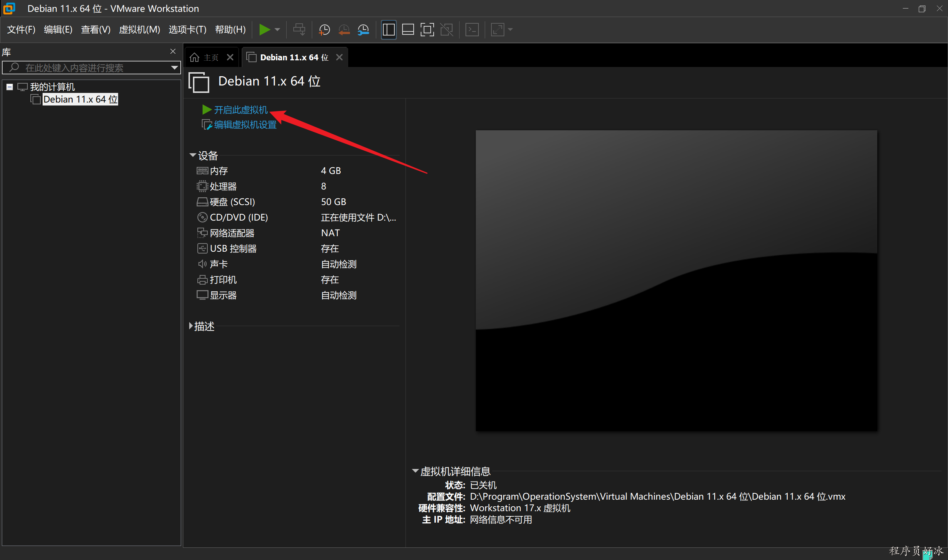Collapse the 设备 section
This screenshot has width=948, height=560.
(x=193, y=155)
